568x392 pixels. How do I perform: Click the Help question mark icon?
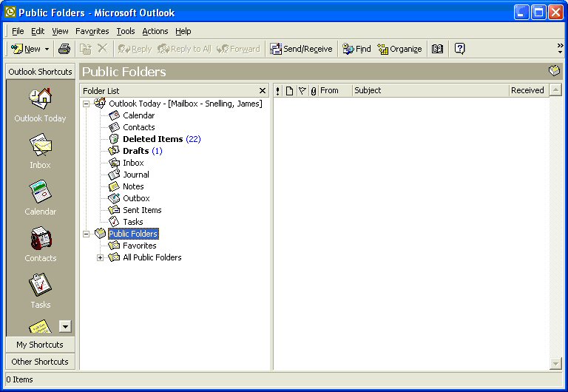(x=460, y=49)
